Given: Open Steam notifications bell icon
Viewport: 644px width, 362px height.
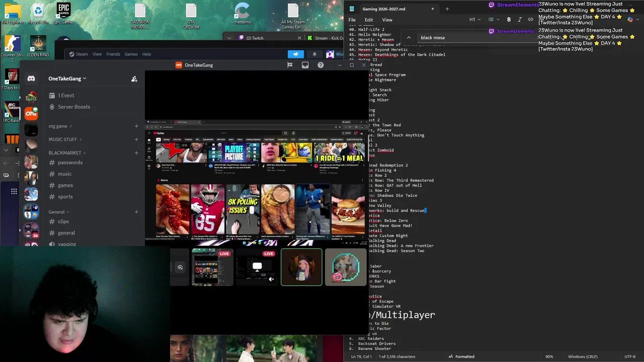Looking at the screenshot, I should (x=314, y=54).
